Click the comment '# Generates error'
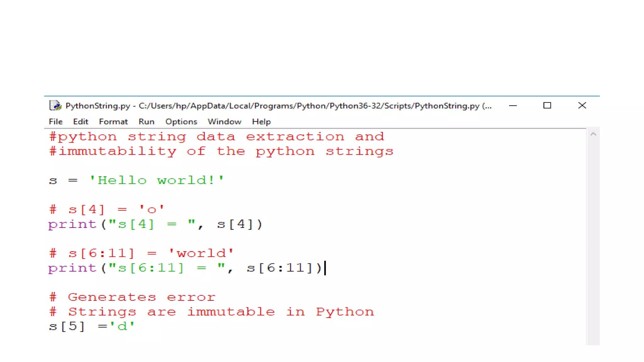Image resolution: width=644 pixels, height=362 pixels. tap(132, 297)
